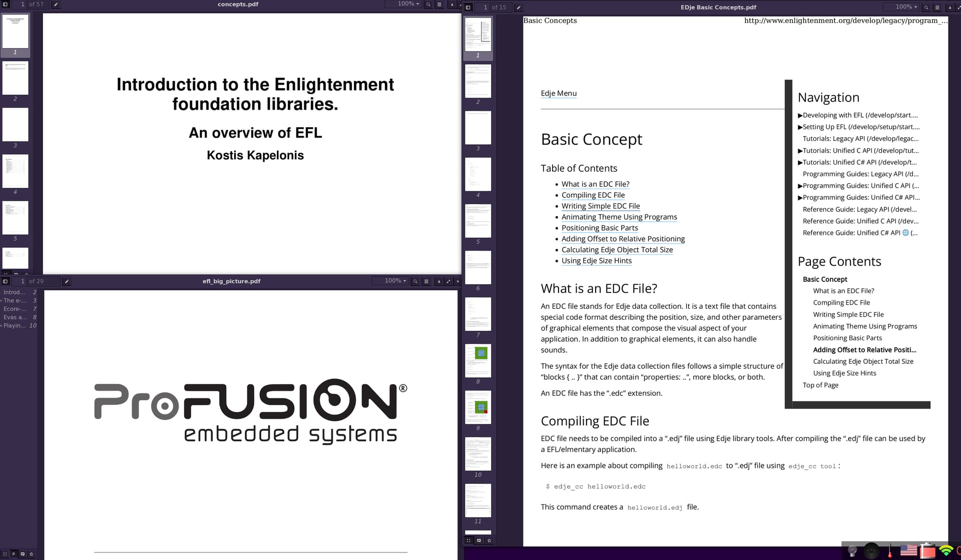The width and height of the screenshot is (961, 560).
Task: Click the search icon in concepts.pdf window
Action: 428,4
